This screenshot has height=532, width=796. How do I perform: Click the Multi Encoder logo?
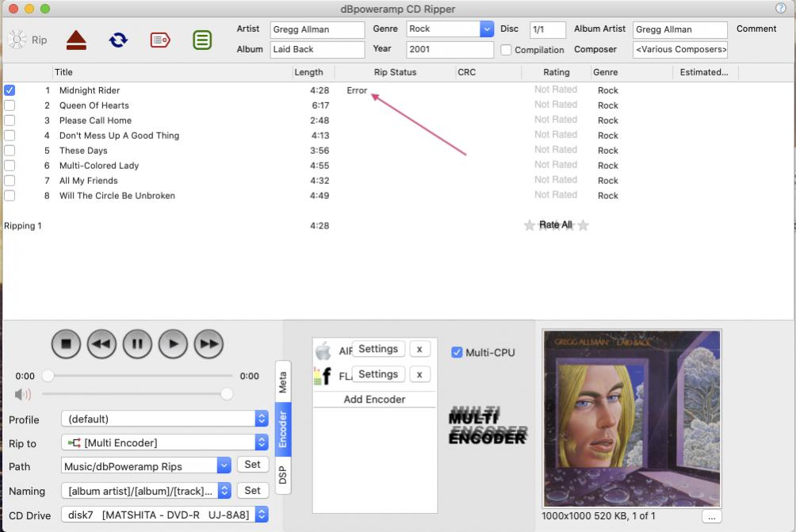click(x=488, y=426)
